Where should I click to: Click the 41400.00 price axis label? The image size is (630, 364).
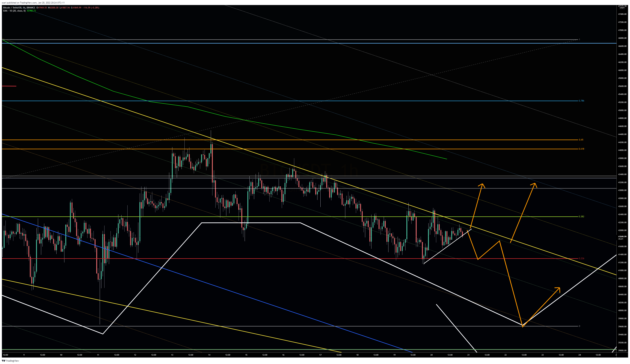(x=622, y=254)
